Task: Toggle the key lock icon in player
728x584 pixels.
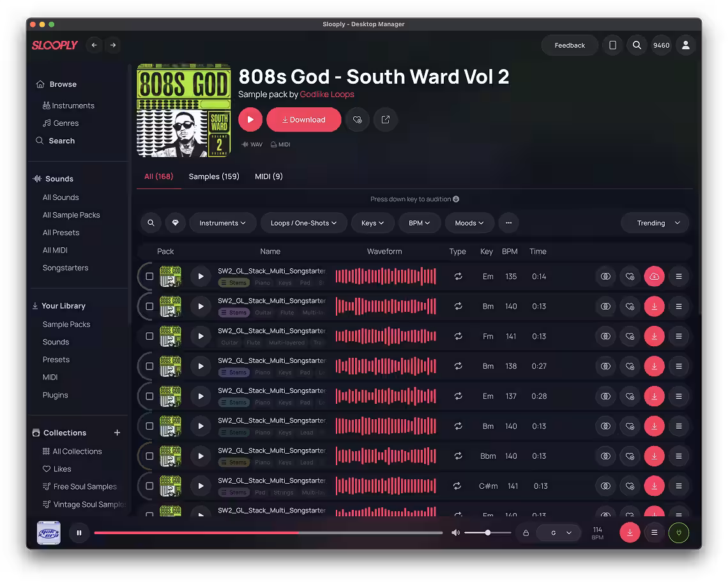Action: click(526, 533)
